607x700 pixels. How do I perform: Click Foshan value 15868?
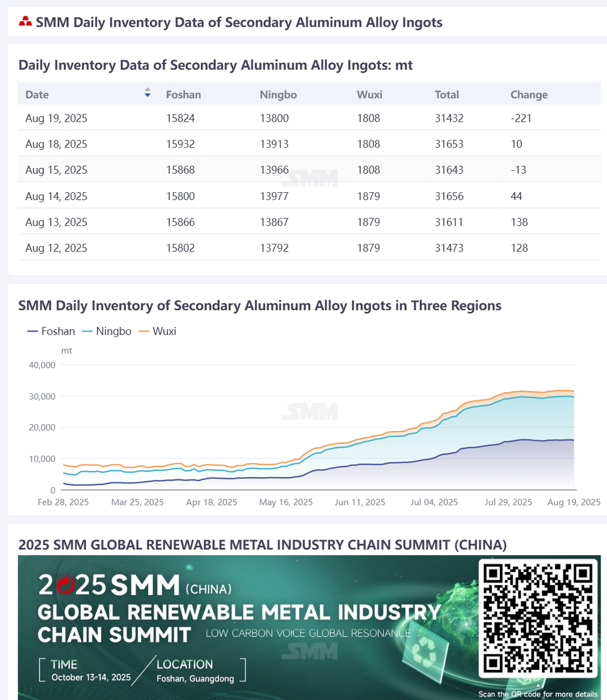[x=180, y=170]
